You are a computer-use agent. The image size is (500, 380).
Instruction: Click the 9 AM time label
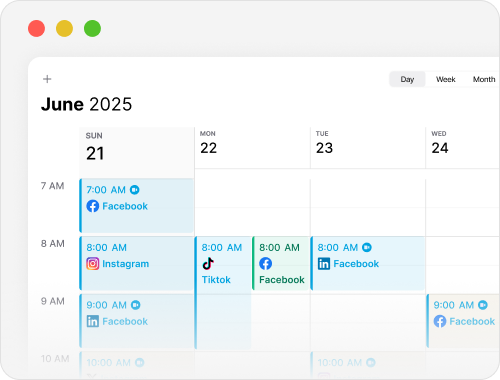coord(52,301)
